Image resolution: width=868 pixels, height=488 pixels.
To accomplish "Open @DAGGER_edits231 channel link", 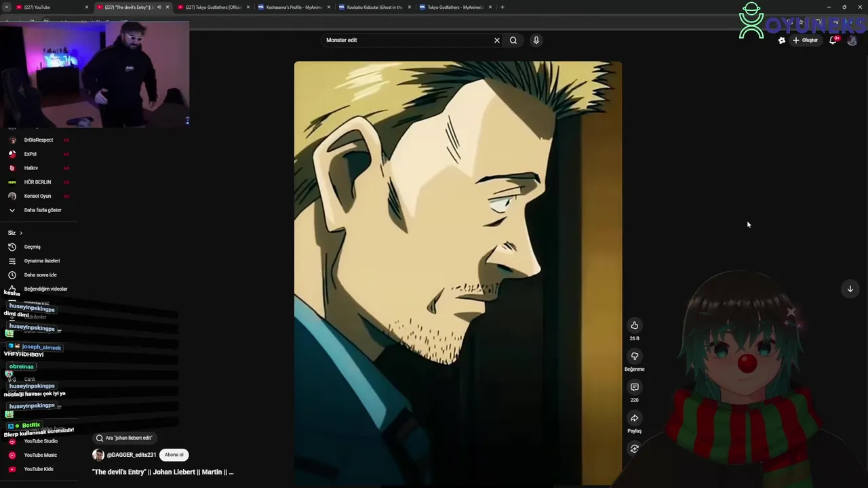I will click(132, 455).
